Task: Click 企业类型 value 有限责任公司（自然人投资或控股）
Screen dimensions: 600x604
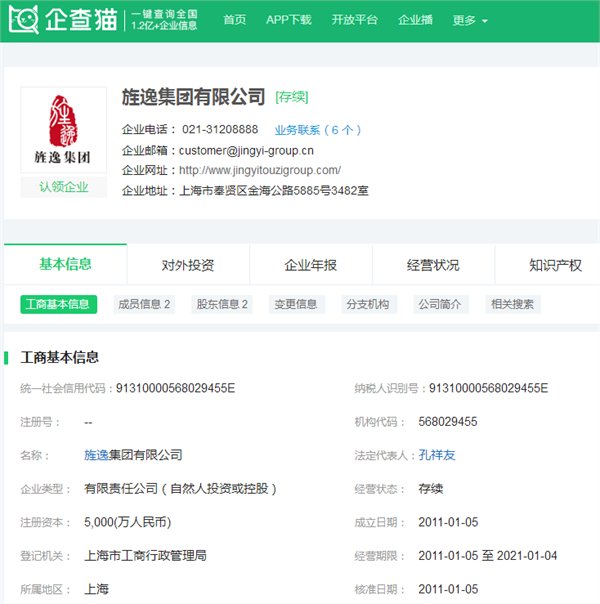Action: pos(180,489)
